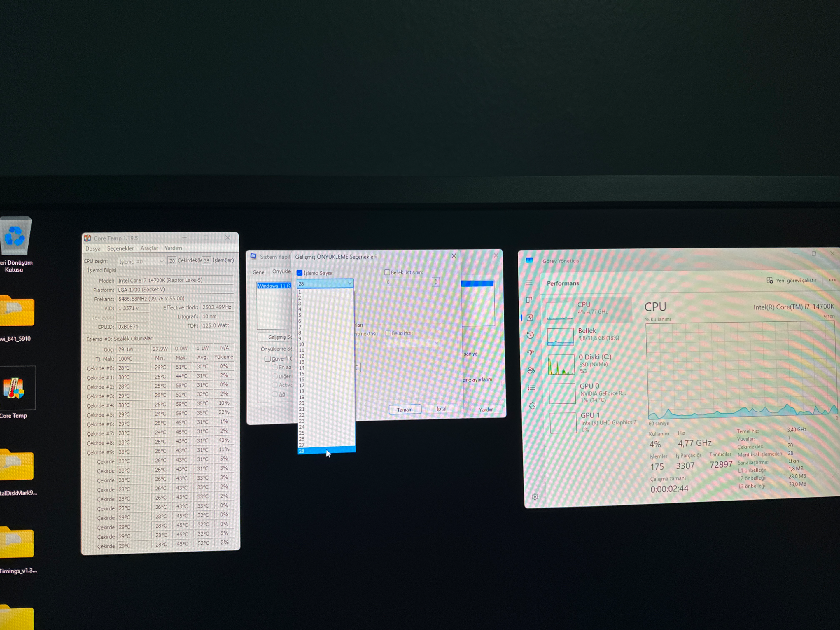
Task: Open Task Manager settings gear icon
Action: click(x=535, y=497)
